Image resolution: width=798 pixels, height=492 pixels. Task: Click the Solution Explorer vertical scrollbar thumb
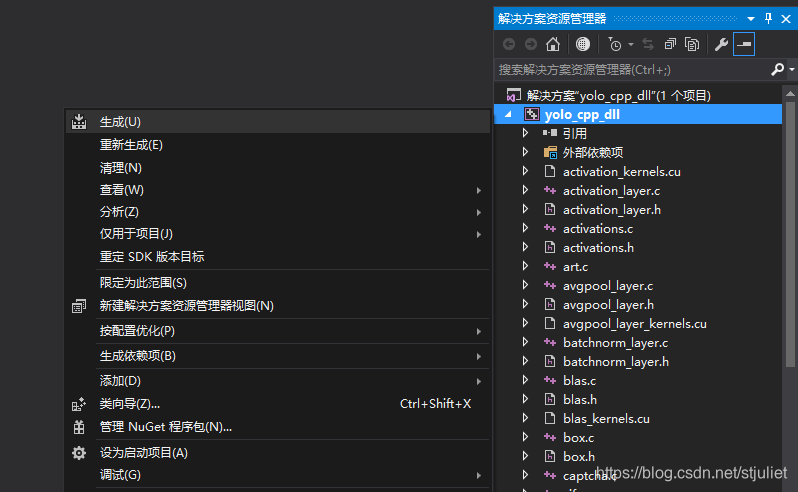click(x=790, y=234)
